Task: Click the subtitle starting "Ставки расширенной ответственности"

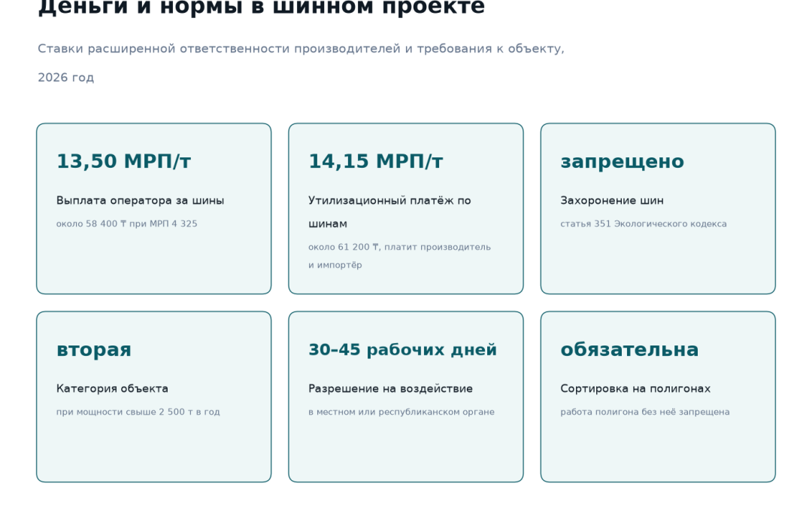Action: tap(301, 49)
